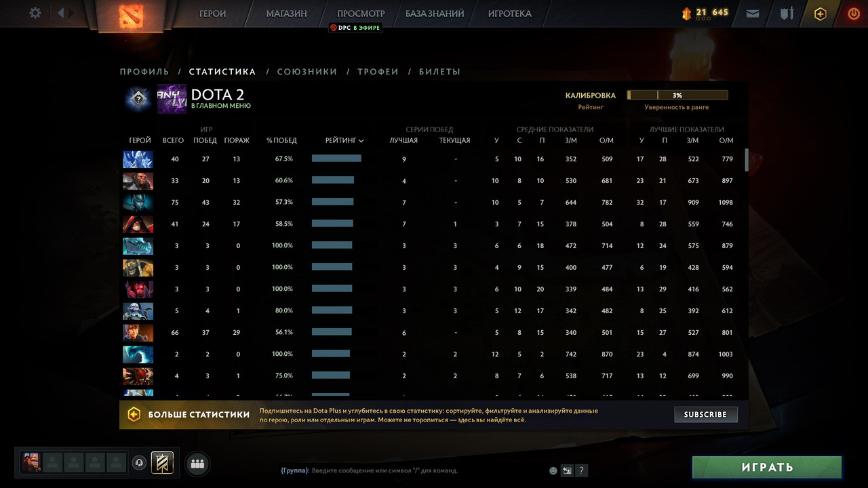Sort table by ПОБЕД column header
This screenshot has width=868, height=488.
tap(205, 140)
